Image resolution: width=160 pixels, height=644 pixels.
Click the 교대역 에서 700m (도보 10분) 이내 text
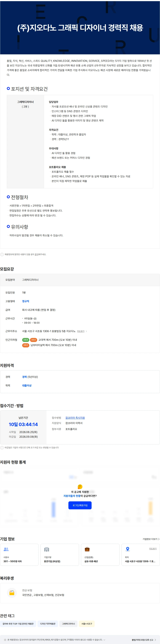tap(58, 340)
